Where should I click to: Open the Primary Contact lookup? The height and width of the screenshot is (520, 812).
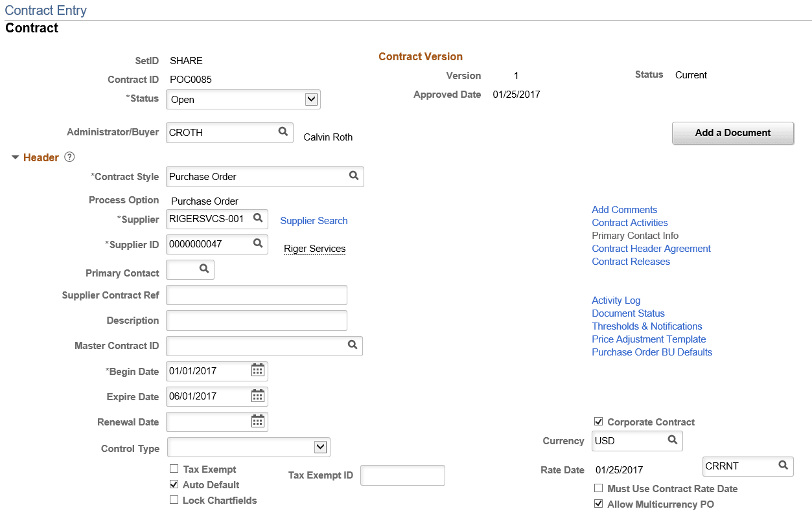205,269
